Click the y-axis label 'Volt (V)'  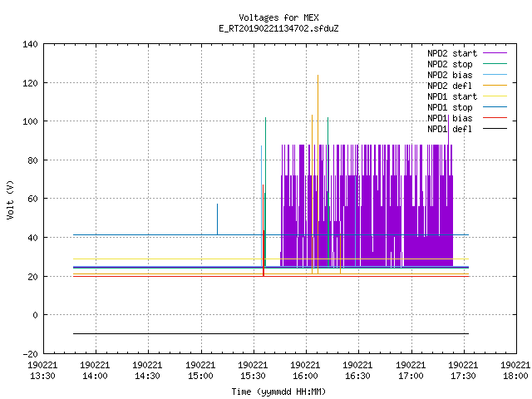pyautogui.click(x=10, y=200)
